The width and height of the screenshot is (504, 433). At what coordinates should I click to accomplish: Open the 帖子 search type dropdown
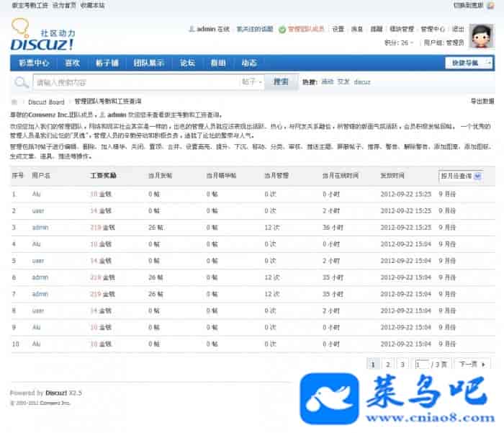(x=252, y=82)
